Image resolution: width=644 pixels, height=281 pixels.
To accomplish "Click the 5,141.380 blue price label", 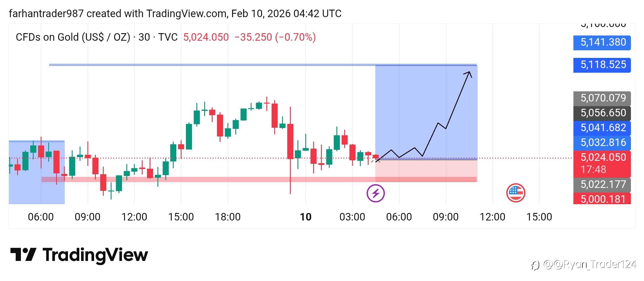I will point(602,42).
